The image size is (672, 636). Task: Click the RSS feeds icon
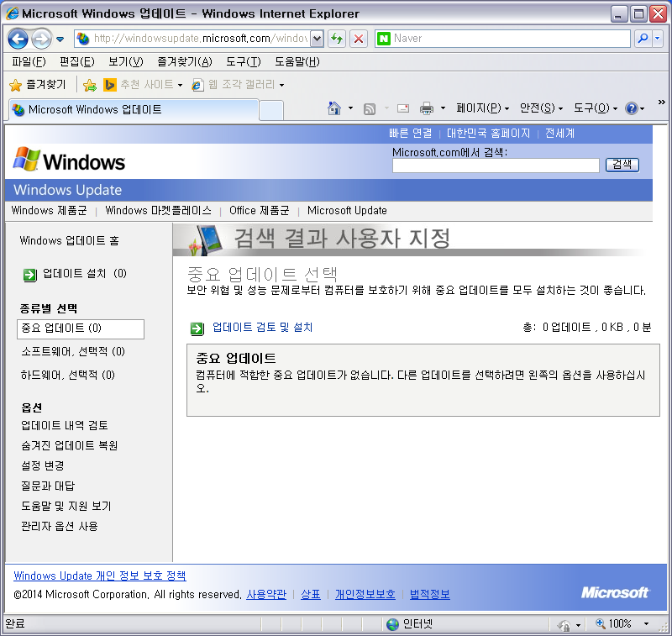point(370,109)
